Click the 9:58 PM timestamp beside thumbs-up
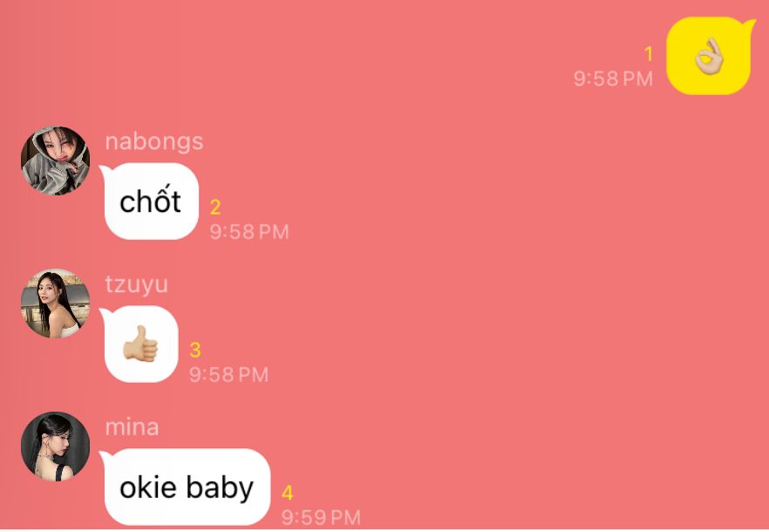The height and width of the screenshot is (532, 769). click(229, 374)
